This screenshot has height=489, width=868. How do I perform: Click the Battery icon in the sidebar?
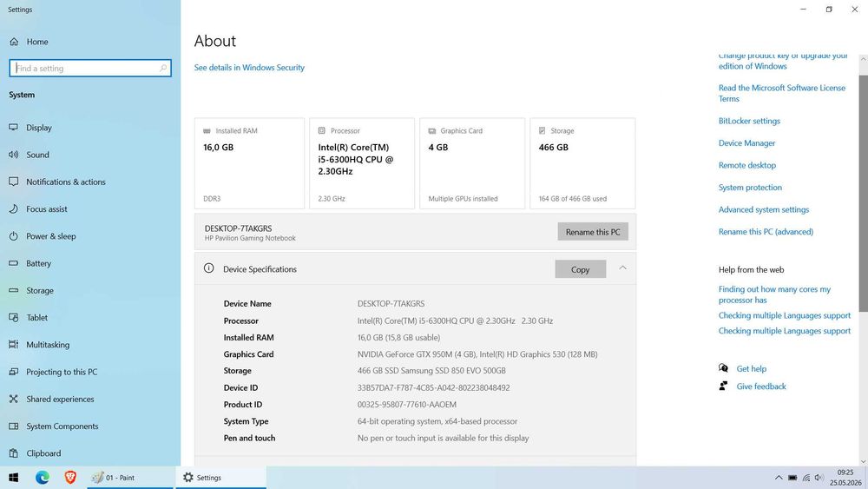14,263
